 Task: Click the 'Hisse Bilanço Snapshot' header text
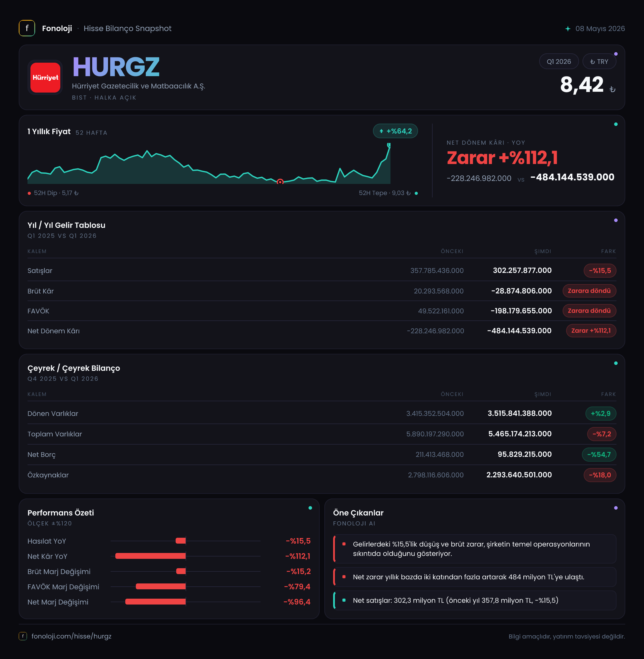(128, 28)
